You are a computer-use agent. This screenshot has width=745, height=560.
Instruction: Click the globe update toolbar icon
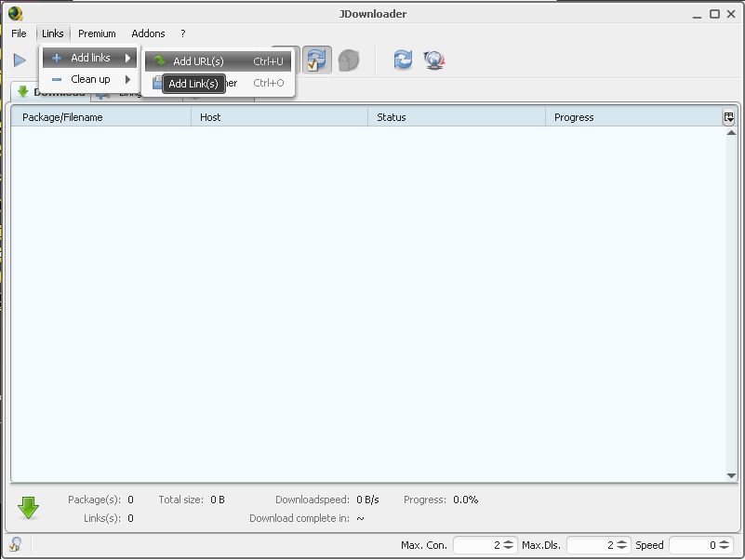click(x=434, y=60)
